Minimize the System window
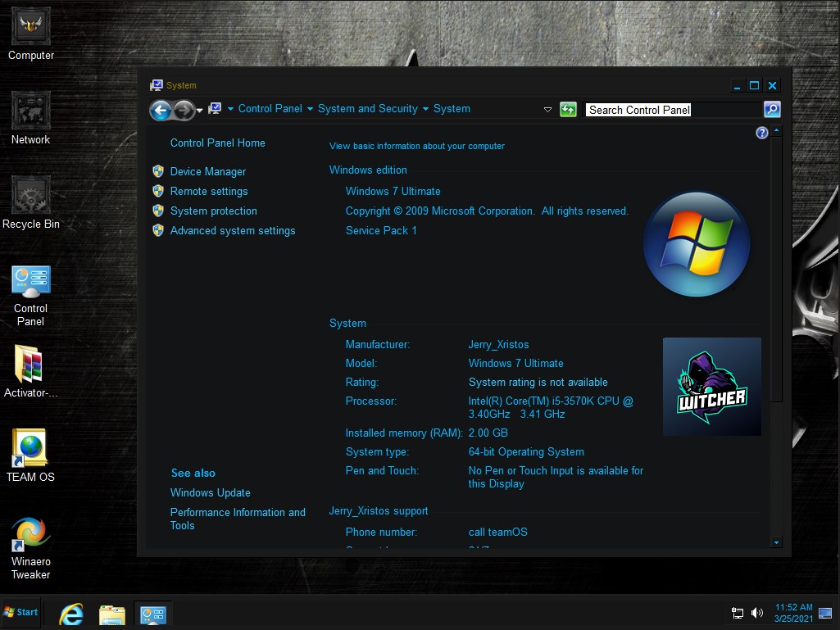Image resolution: width=840 pixels, height=630 pixels. coord(737,85)
